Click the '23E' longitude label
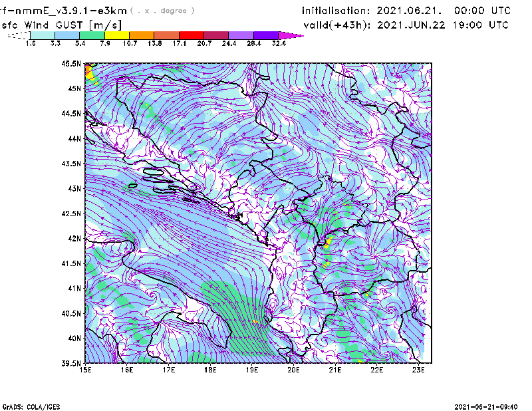Screen dimensions: 532x411 coord(418,370)
